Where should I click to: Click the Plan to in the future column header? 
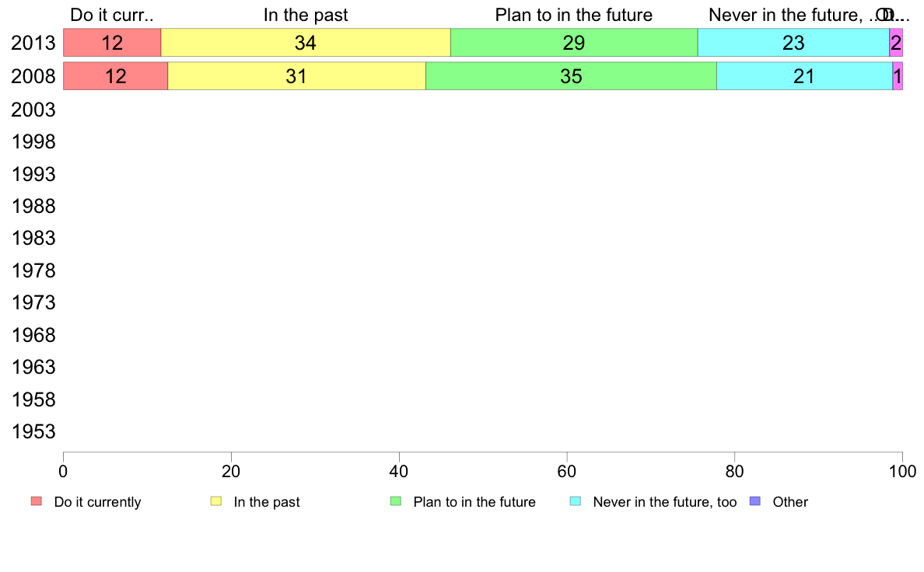coord(574,15)
